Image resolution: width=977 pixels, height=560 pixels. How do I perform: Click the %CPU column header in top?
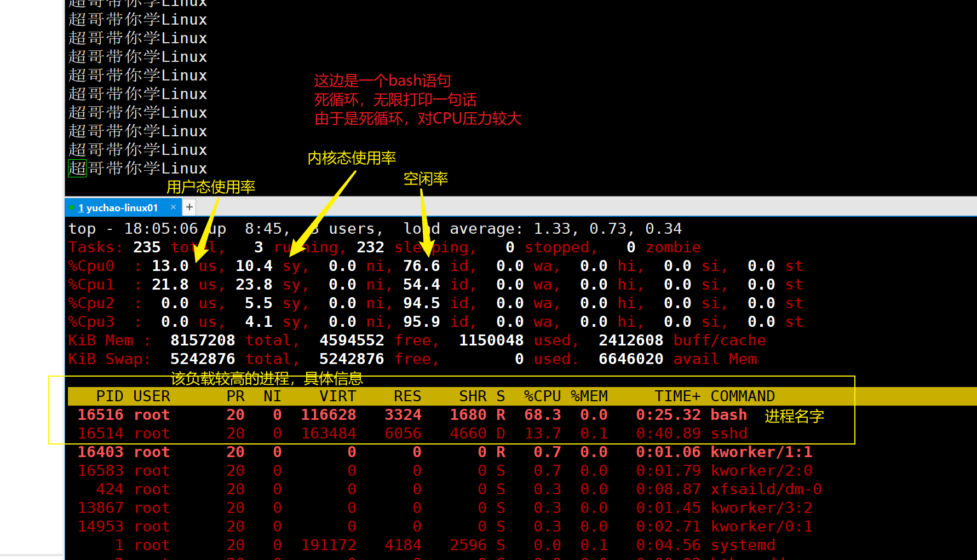click(542, 396)
